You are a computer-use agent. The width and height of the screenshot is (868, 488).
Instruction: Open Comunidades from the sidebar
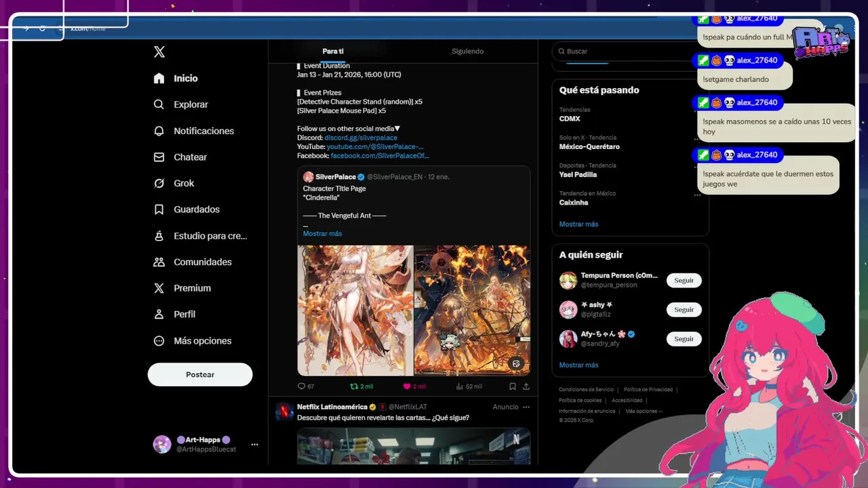click(x=193, y=262)
